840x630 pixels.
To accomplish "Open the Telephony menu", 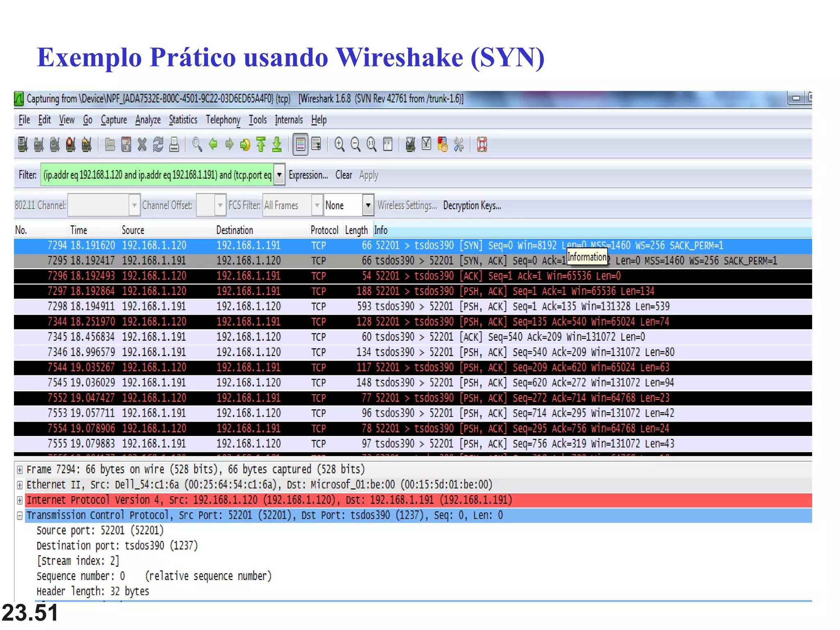I will [x=223, y=120].
